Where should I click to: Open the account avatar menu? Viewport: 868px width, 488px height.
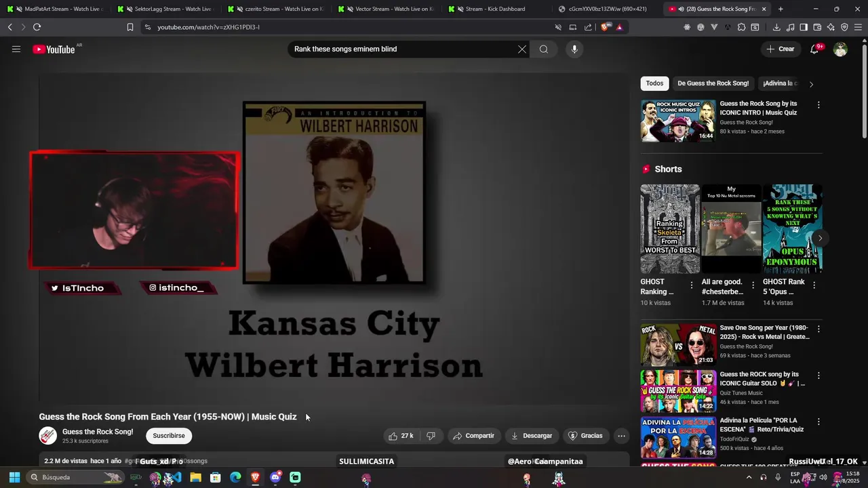pyautogui.click(x=840, y=49)
